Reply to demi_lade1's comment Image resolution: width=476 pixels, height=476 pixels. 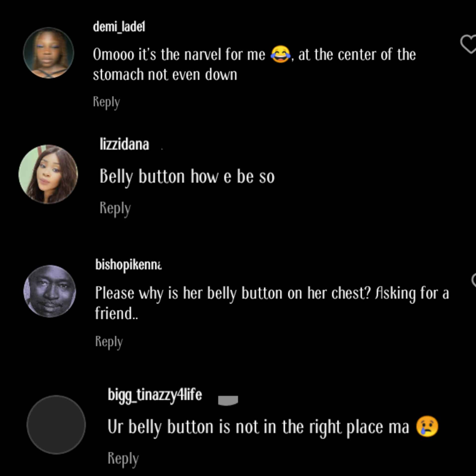point(106,102)
